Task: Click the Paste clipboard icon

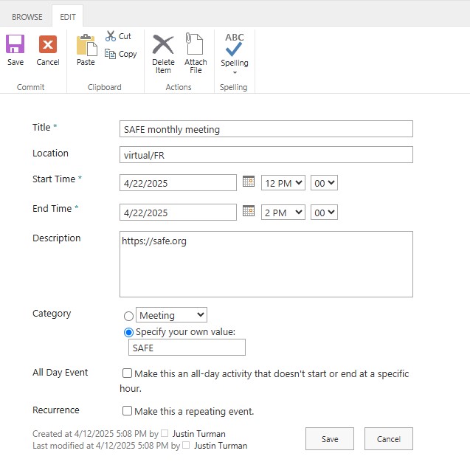Action: (86, 46)
